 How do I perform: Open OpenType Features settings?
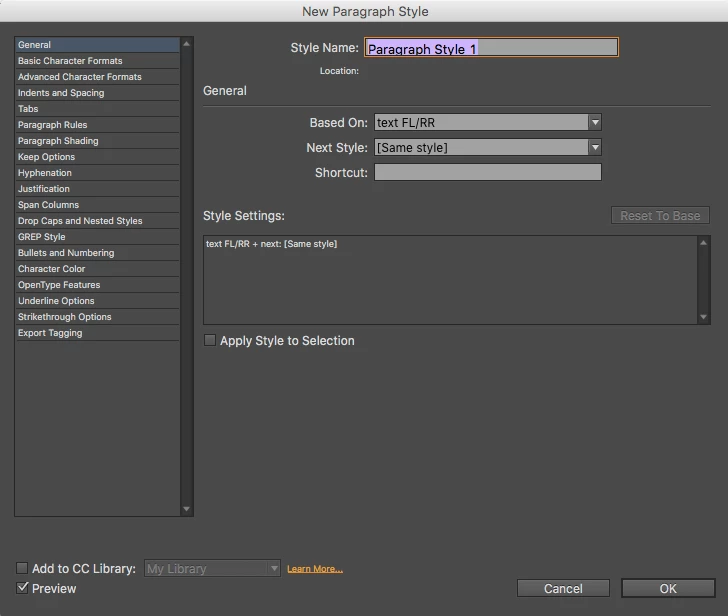tap(98, 285)
